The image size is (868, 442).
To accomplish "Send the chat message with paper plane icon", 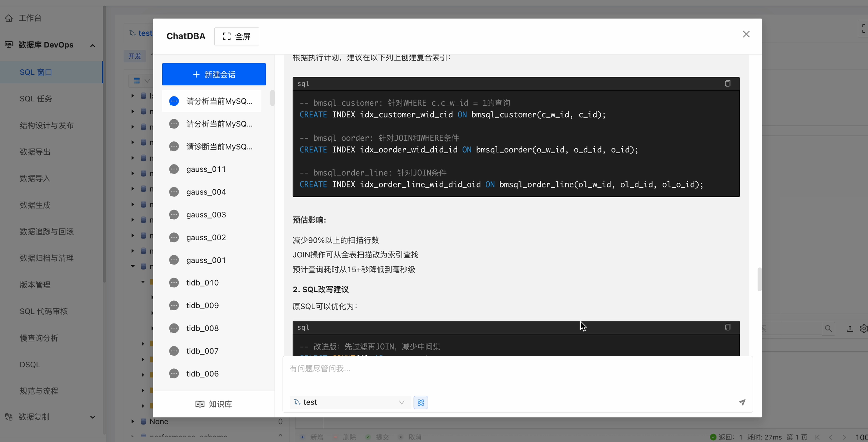I will pyautogui.click(x=742, y=402).
